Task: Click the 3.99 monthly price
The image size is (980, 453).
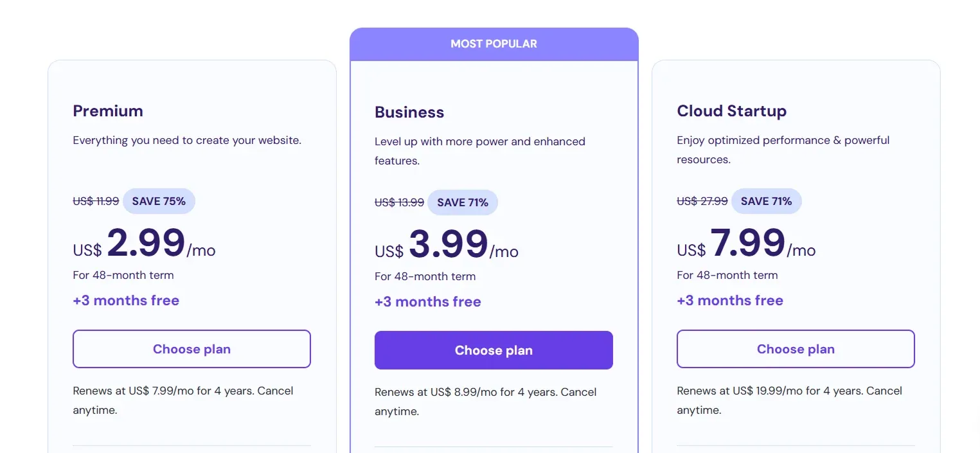Action: (447, 245)
